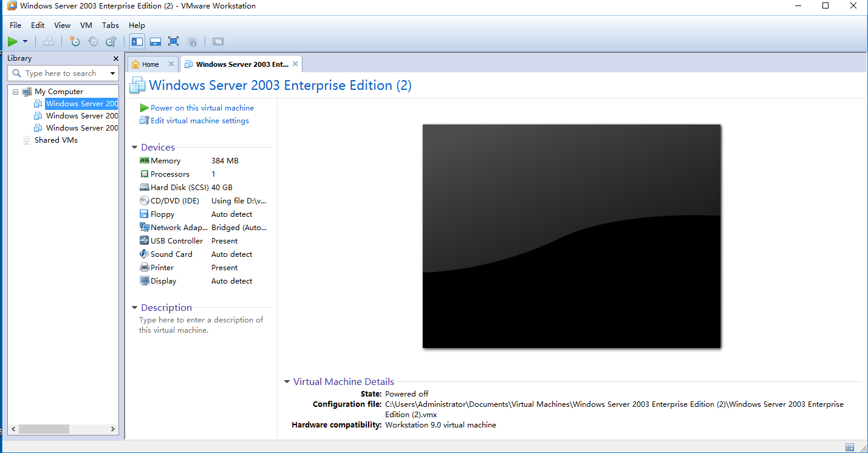Click the Processors device icon
Screen dimensions: 868x453
tap(144, 174)
